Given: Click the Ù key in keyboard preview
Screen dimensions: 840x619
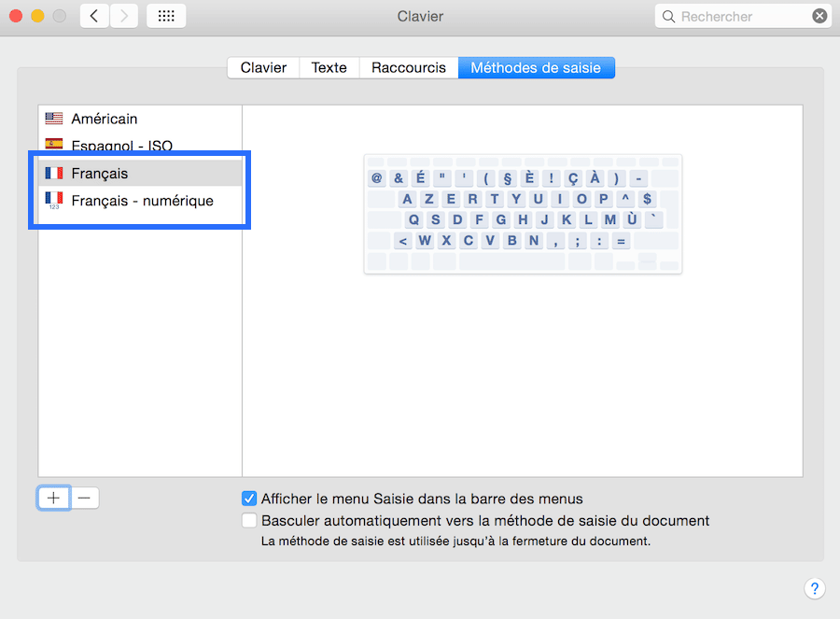Looking at the screenshot, I should [632, 219].
